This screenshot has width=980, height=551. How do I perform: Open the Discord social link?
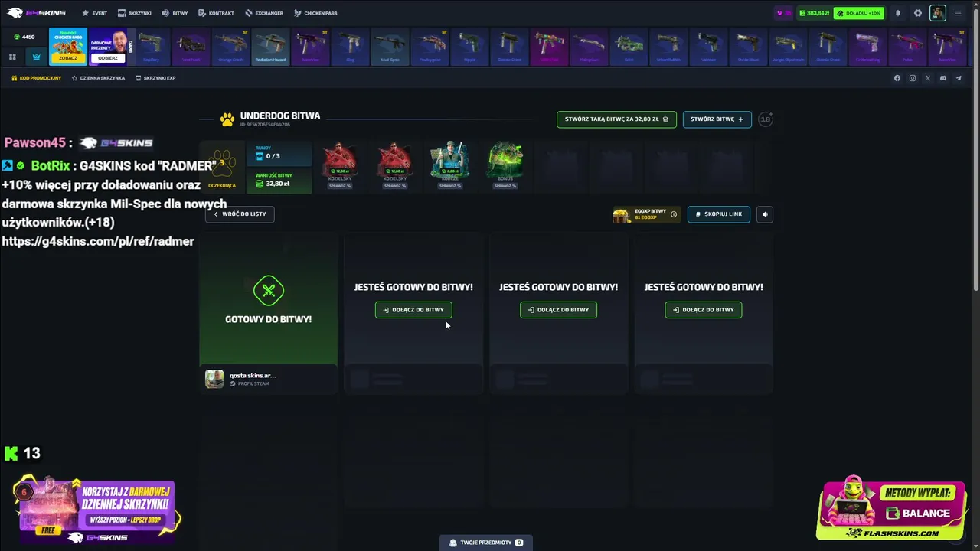point(943,78)
